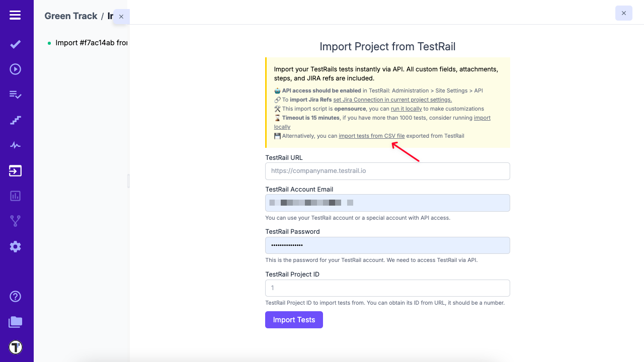Open Analytics via the chart sidebar icon

15,196
